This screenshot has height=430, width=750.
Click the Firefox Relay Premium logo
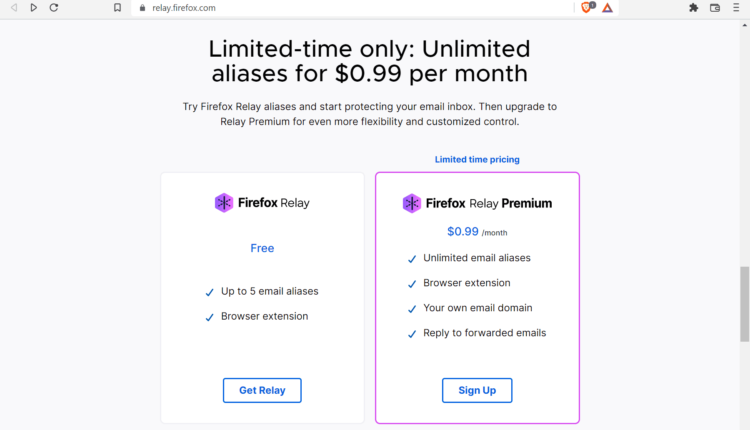(477, 203)
